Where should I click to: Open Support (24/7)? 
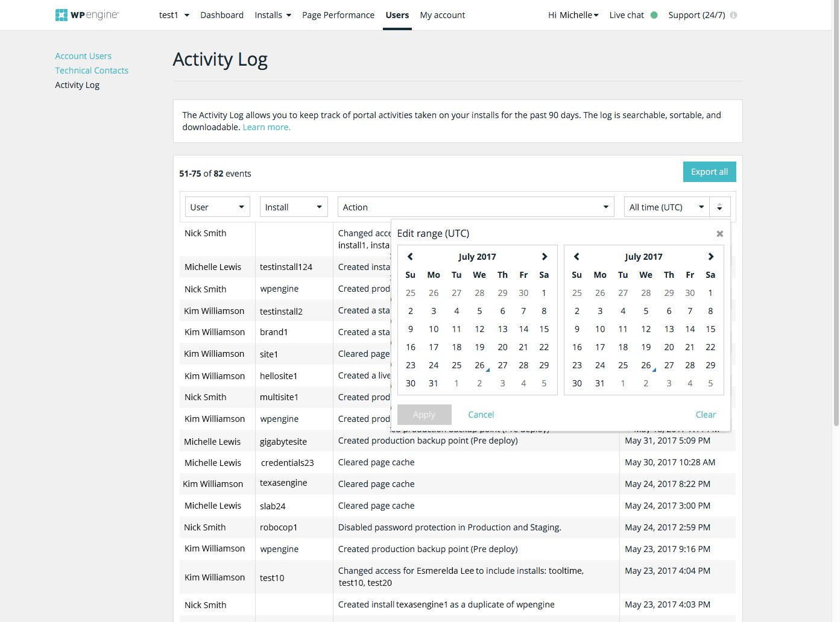696,15
